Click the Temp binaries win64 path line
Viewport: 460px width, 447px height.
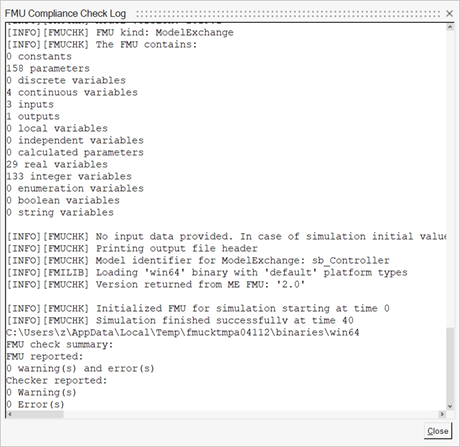(x=183, y=332)
